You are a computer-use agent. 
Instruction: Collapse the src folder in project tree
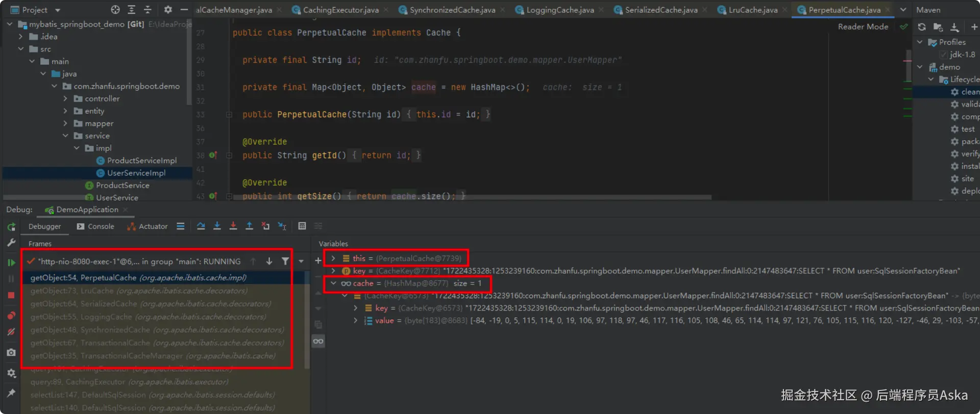pos(21,49)
